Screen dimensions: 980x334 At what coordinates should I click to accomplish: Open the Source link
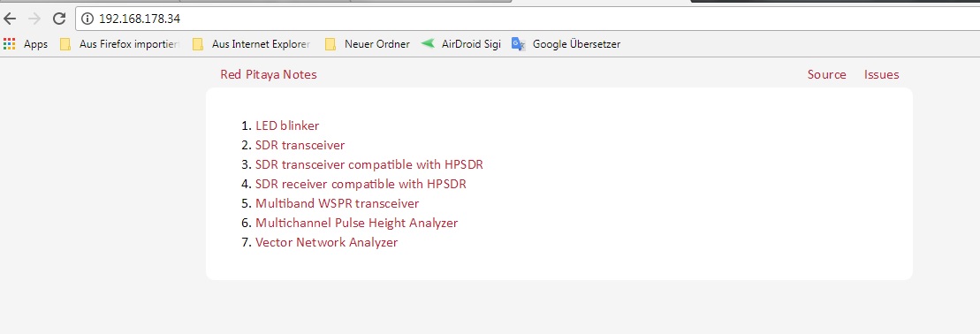click(x=827, y=74)
